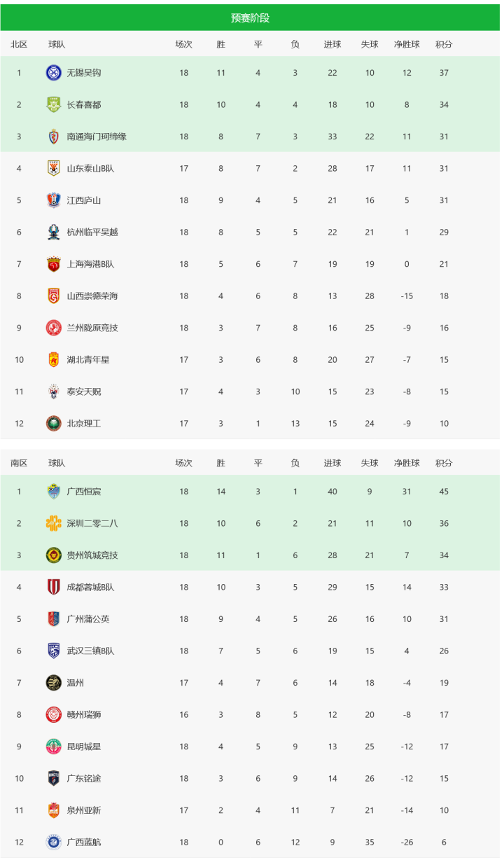Click the 上海海港B队 red crest icon

point(54,264)
